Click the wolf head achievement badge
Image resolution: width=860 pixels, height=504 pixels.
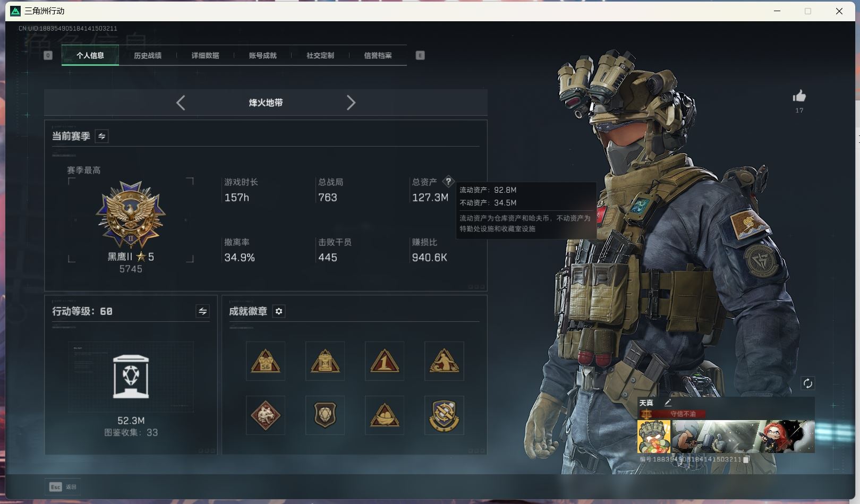[266, 415]
